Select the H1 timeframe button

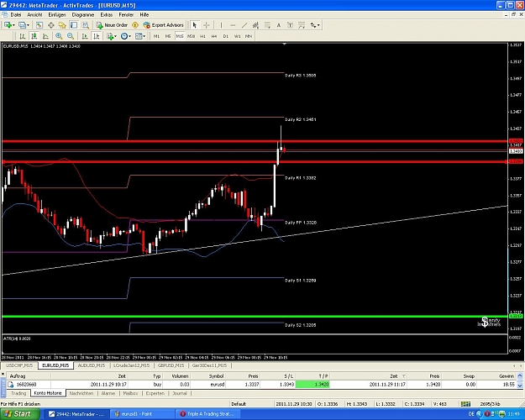pyautogui.click(x=202, y=36)
